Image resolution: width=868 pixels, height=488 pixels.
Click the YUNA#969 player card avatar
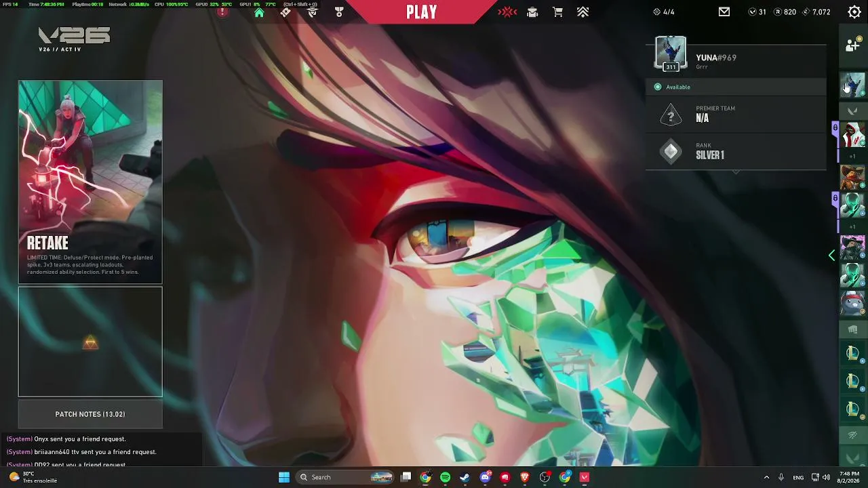pyautogui.click(x=671, y=54)
